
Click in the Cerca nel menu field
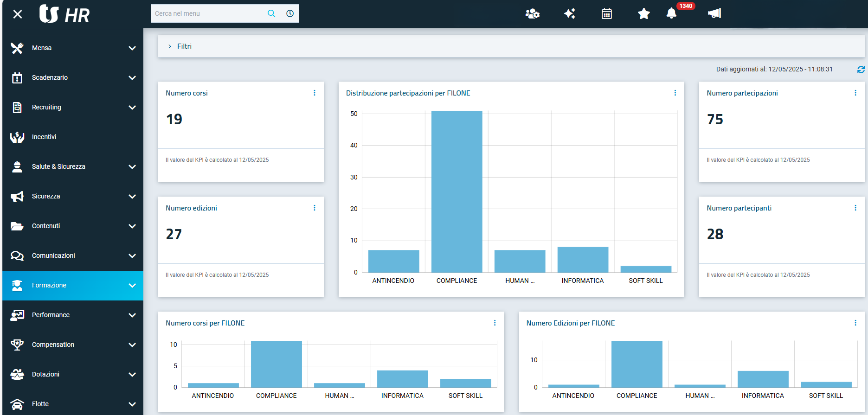point(208,13)
